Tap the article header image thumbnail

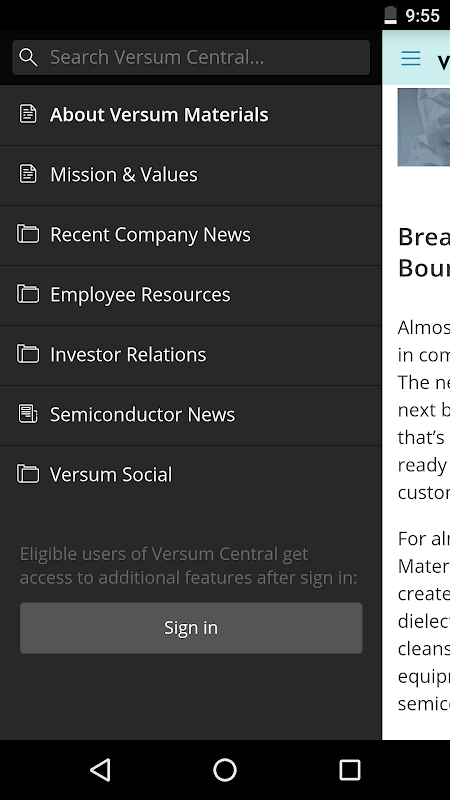(423, 127)
